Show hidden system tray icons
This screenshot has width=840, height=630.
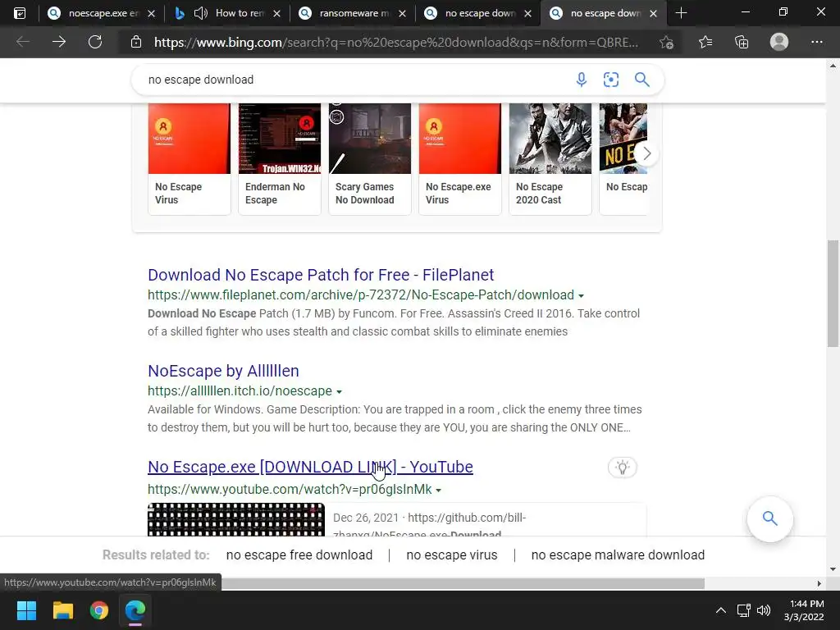point(721,610)
